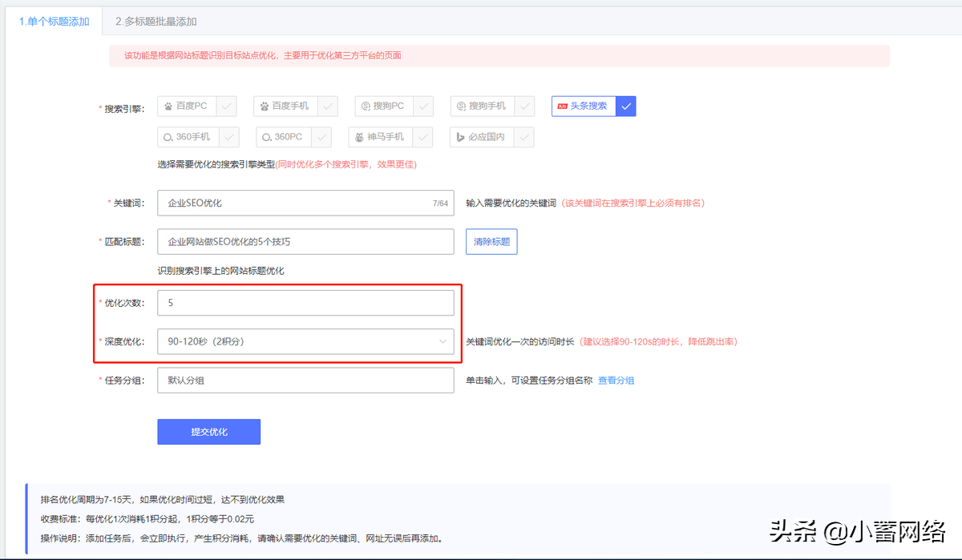Image resolution: width=962 pixels, height=560 pixels.
Task: Click the 头条搜索 engine option
Action: [x=584, y=106]
